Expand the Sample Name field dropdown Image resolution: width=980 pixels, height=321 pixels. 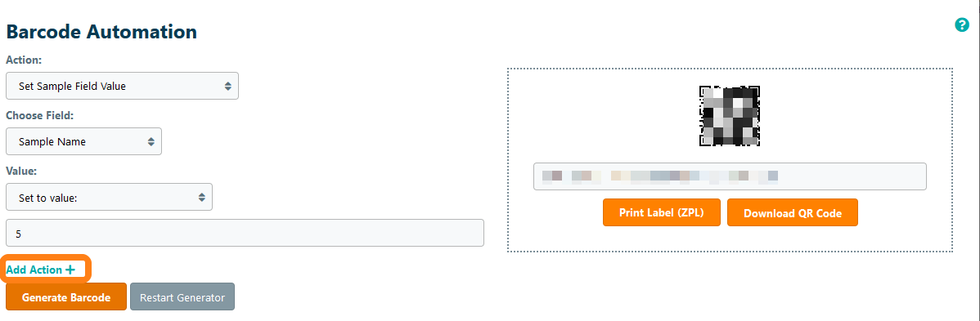(83, 141)
